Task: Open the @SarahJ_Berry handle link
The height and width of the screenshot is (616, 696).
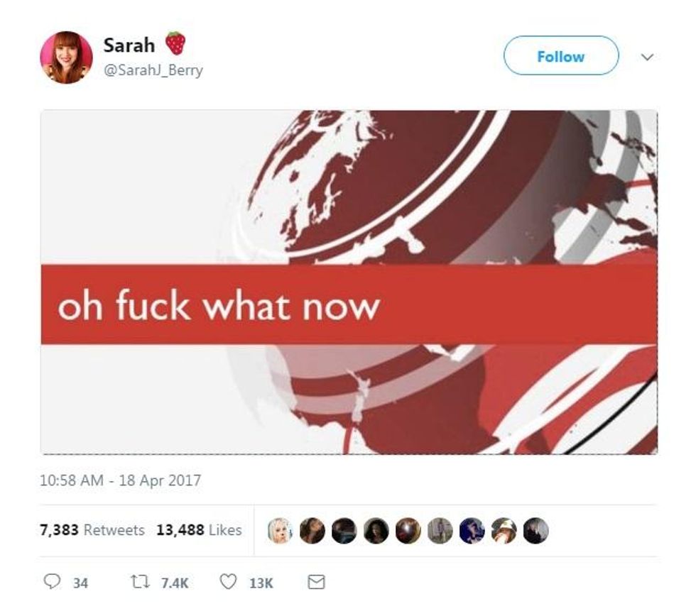Action: pos(153,70)
